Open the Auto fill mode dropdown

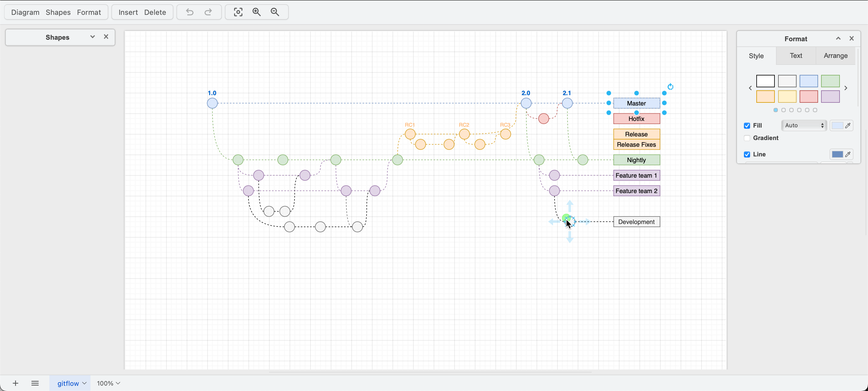click(804, 125)
